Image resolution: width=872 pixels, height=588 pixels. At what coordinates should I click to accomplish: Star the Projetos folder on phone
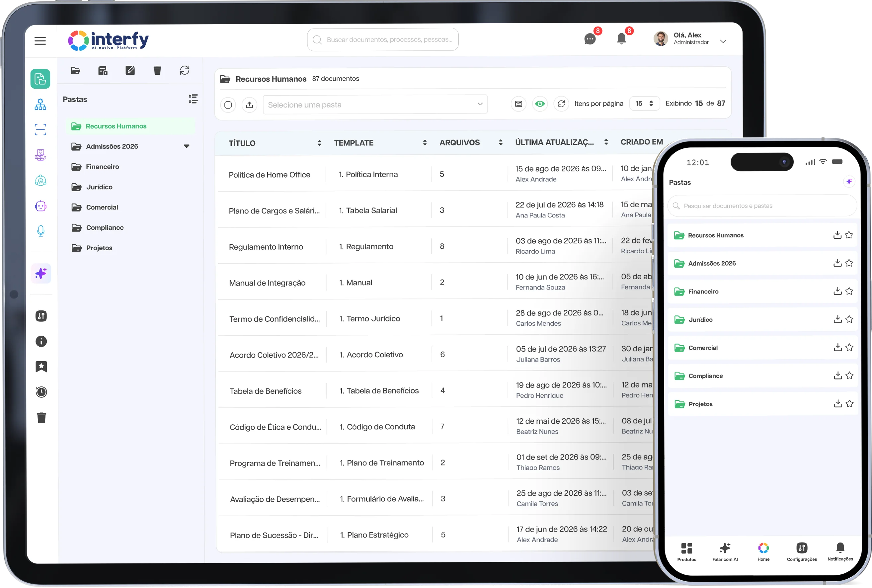coord(849,403)
